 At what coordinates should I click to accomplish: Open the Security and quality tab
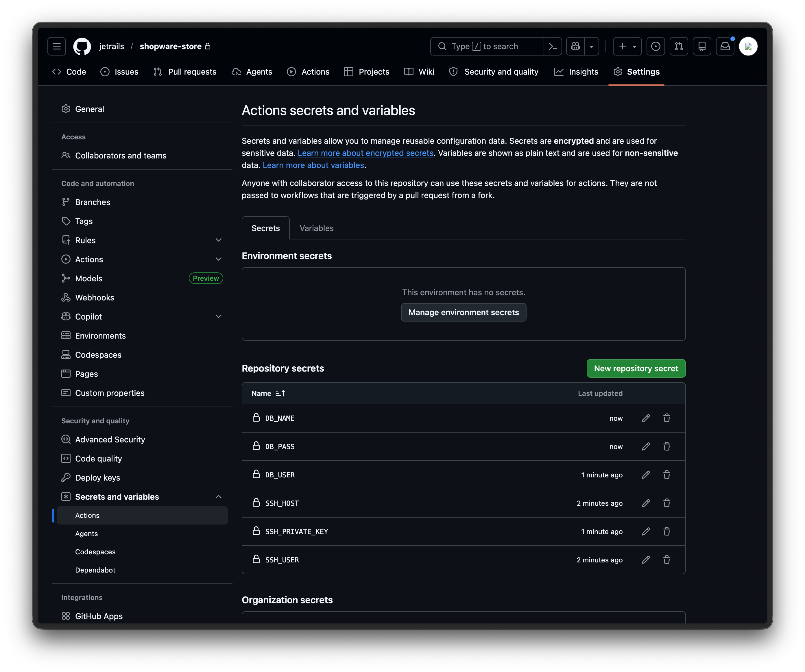[x=494, y=72]
